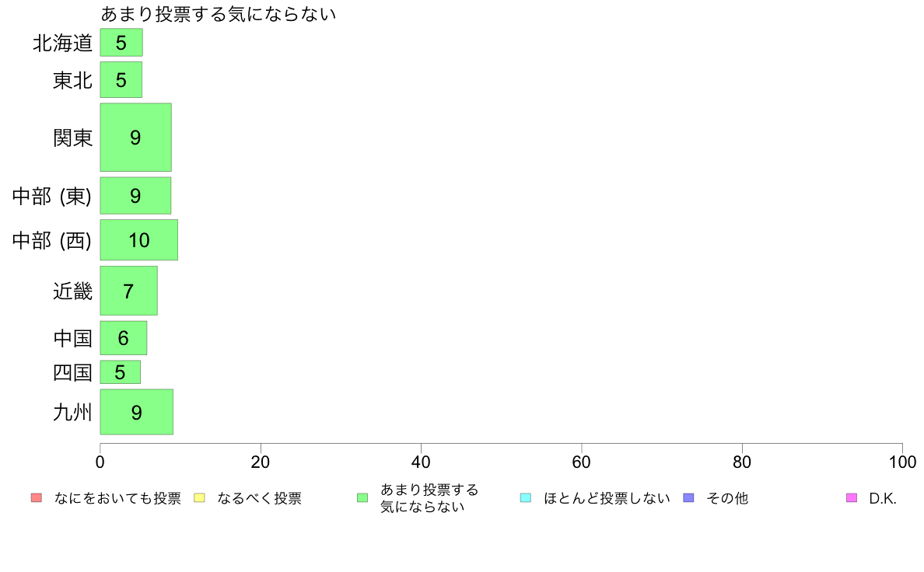The width and height of the screenshot is (924, 572).
Task: Click the yellow なるべく投票 legend swatch
Action: coord(199,497)
